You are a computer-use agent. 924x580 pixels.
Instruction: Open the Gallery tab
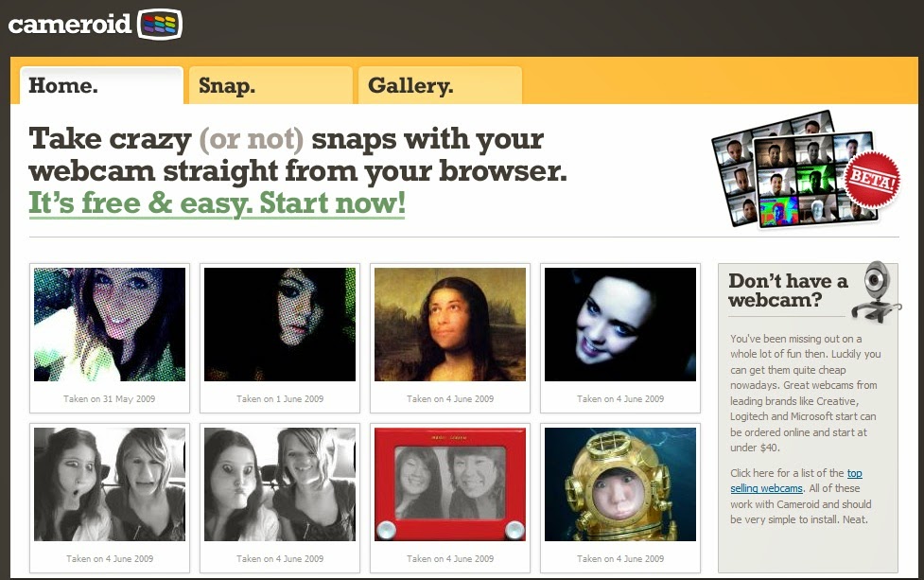440,85
